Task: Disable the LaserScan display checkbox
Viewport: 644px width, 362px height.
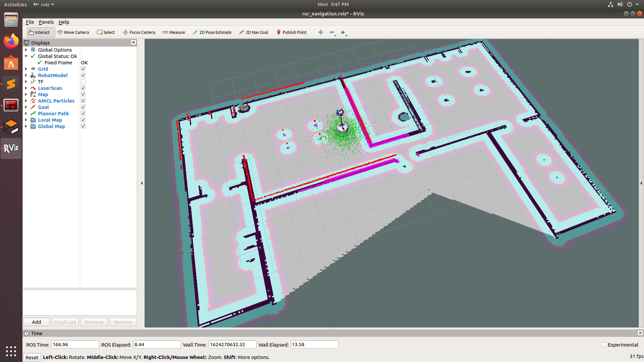Action: click(83, 88)
